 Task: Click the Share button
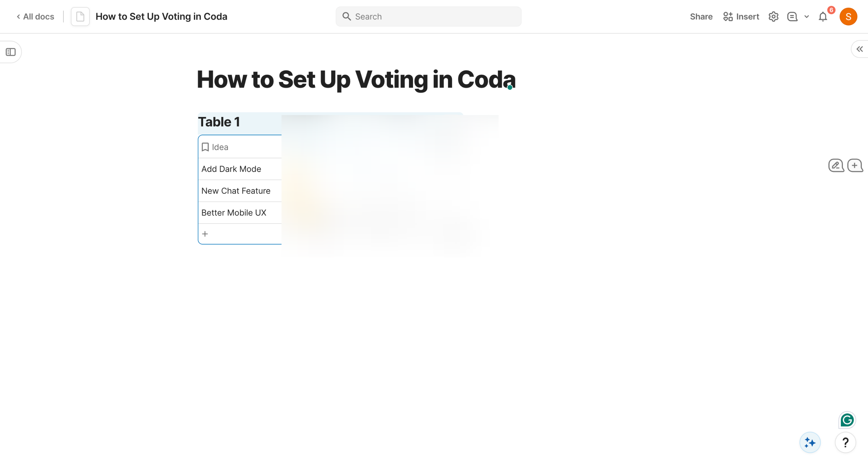point(701,17)
